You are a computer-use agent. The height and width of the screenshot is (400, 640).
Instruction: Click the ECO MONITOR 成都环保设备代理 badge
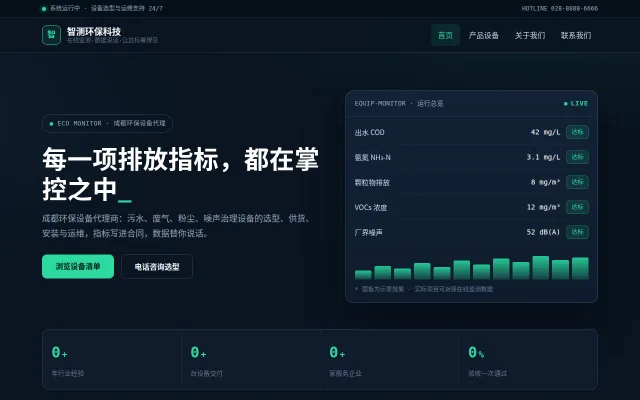[x=107, y=123]
